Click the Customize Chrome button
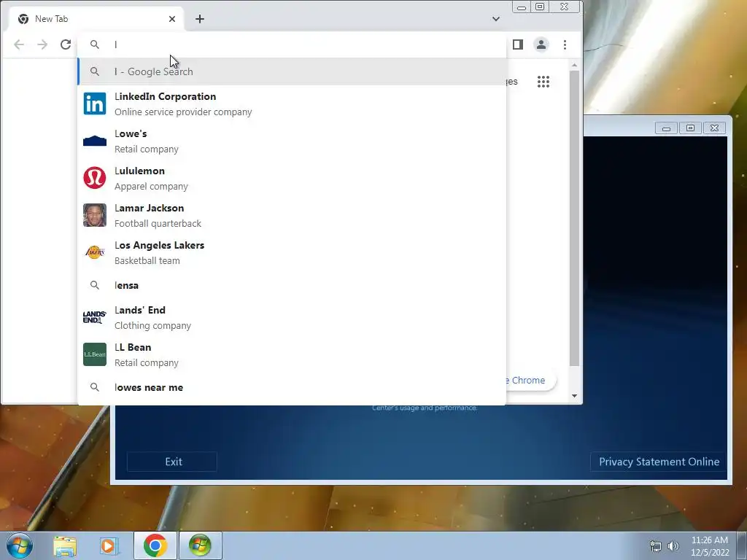747x560 pixels. tap(530, 380)
